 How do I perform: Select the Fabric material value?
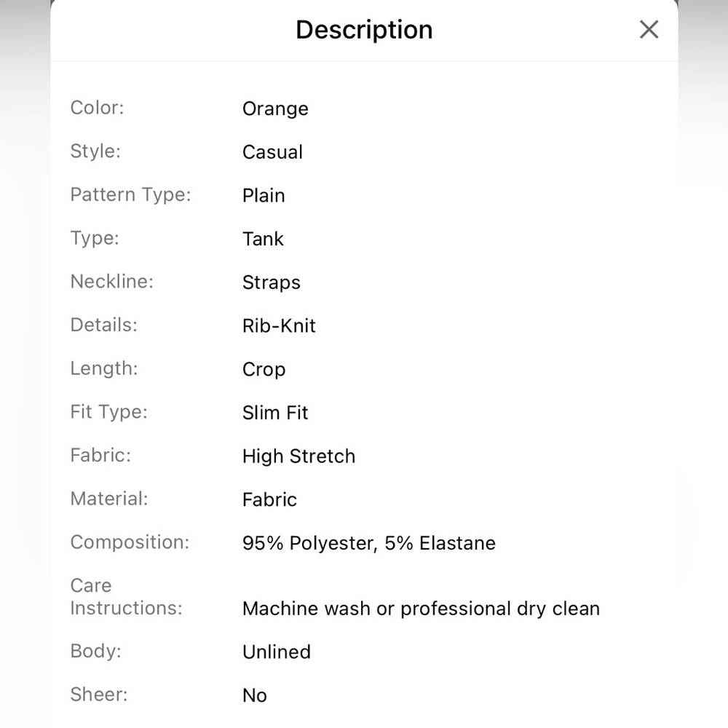[270, 500]
